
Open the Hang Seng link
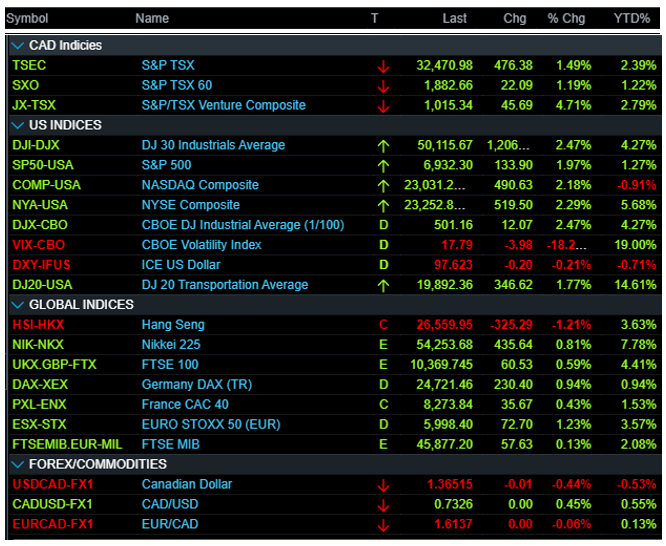[x=173, y=325]
